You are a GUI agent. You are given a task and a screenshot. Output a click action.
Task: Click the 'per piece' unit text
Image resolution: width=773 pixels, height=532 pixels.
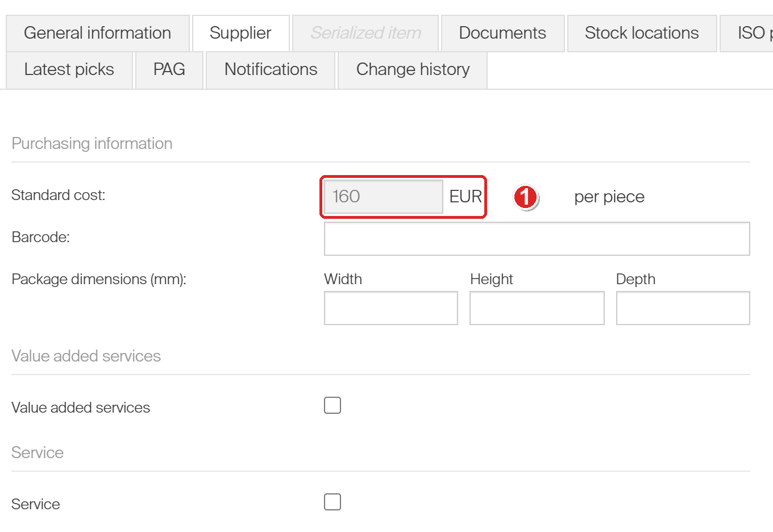[x=609, y=197]
